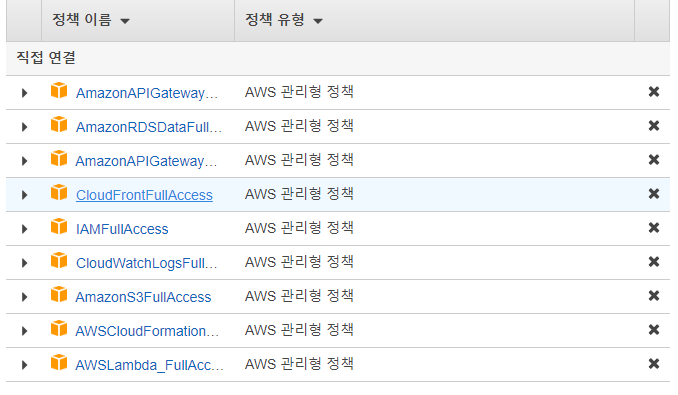Click AWS 관리형 정책 in CloudFrontFullAccess row
The height and width of the screenshot is (395, 678).
[x=299, y=194]
